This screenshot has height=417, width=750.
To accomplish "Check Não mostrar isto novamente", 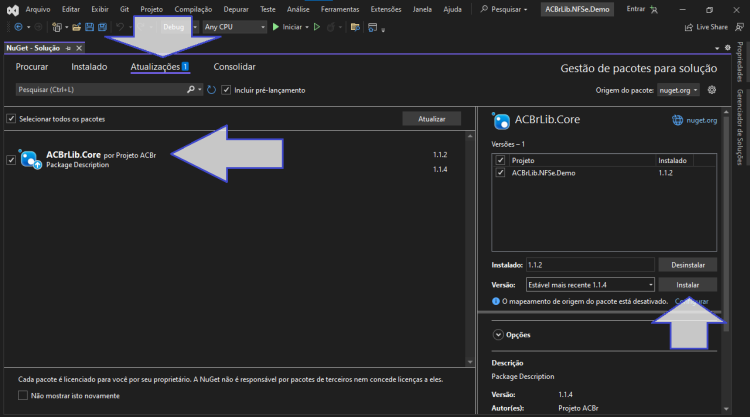I will tap(22, 395).
